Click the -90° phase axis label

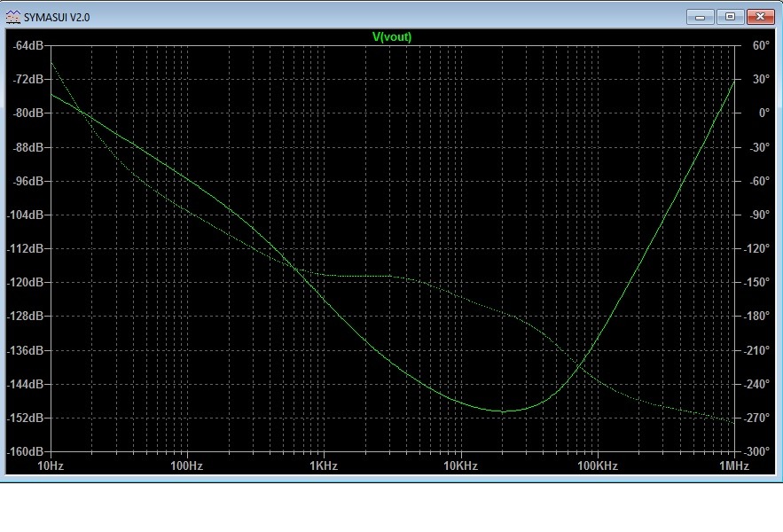(760, 215)
